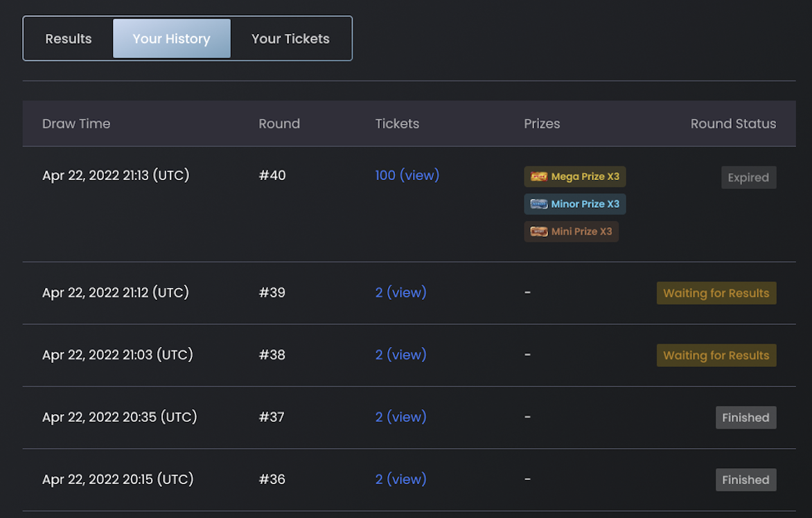Open the Your Tickets tab
Screen dimensions: 812x518
pyautogui.click(x=290, y=39)
